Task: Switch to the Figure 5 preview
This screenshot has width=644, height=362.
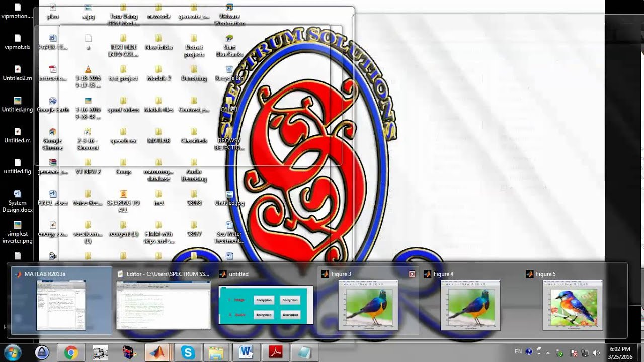Action: coord(573,301)
